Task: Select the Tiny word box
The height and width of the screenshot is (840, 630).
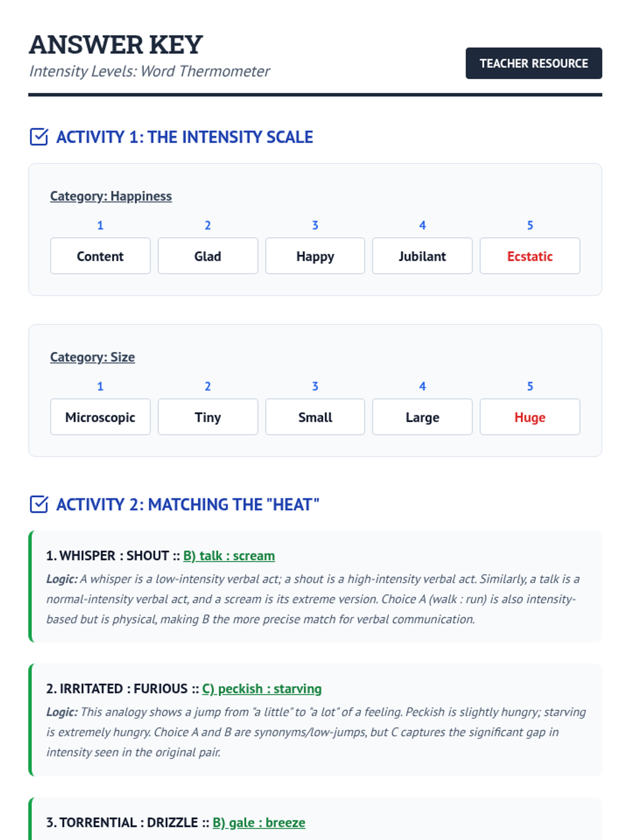Action: click(x=208, y=417)
